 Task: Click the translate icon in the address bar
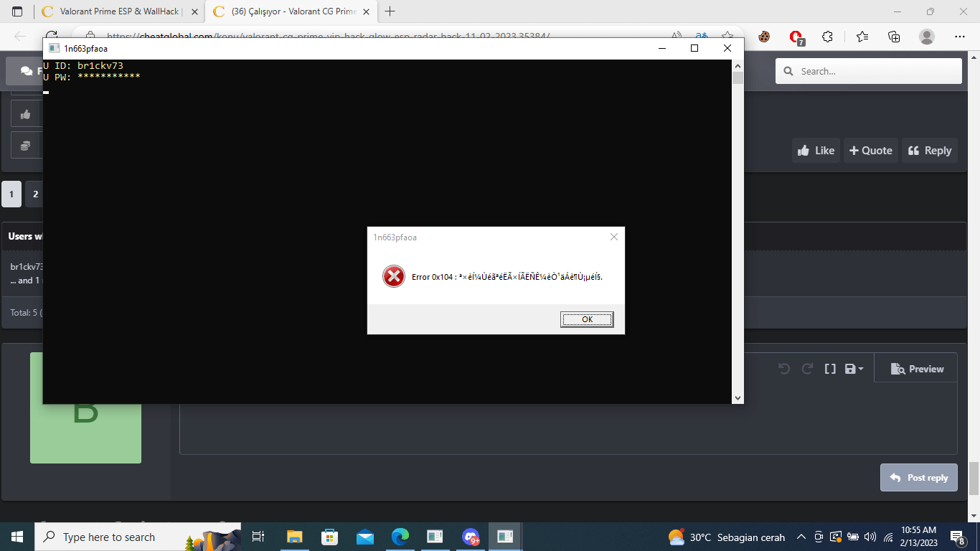(701, 35)
